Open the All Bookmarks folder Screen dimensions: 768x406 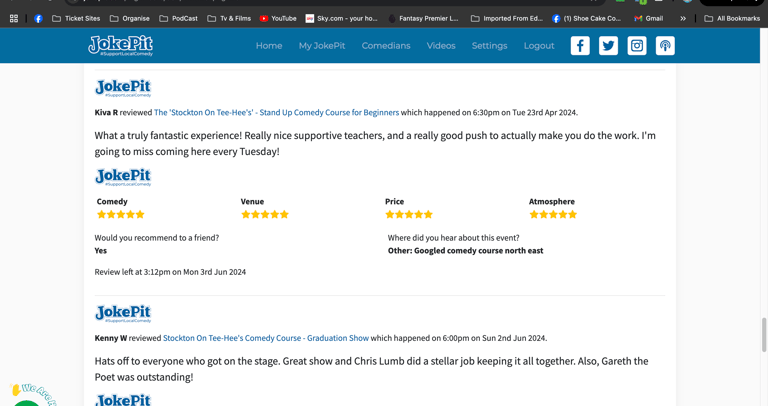click(x=732, y=18)
